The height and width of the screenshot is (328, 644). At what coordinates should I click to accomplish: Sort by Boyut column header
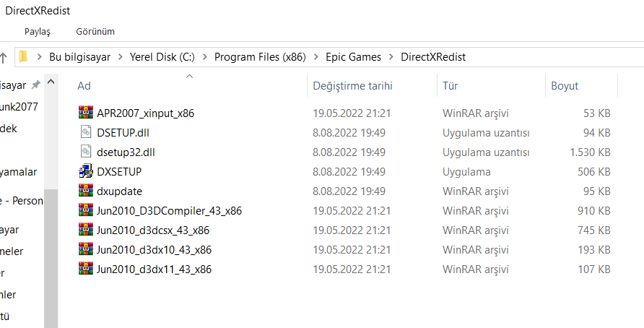pos(565,85)
